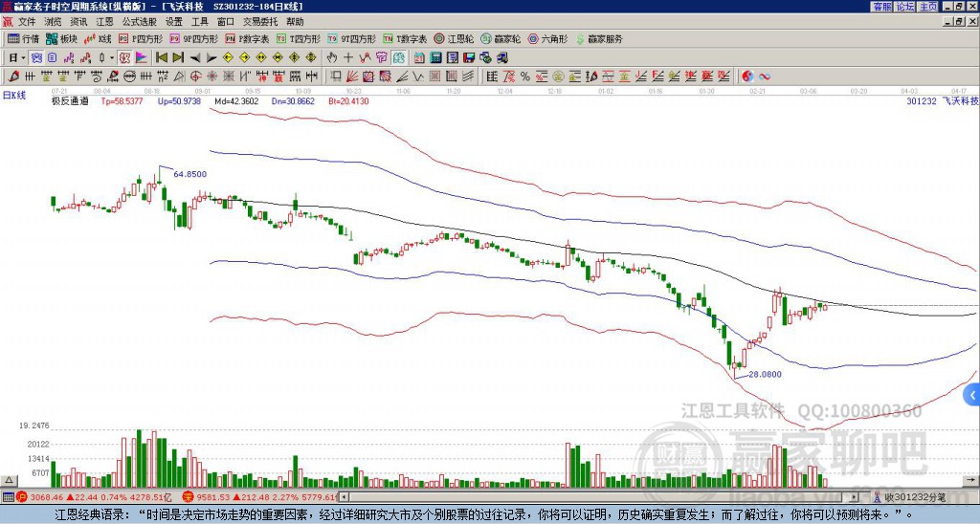Click the 28.0800 low price label

tap(765, 375)
